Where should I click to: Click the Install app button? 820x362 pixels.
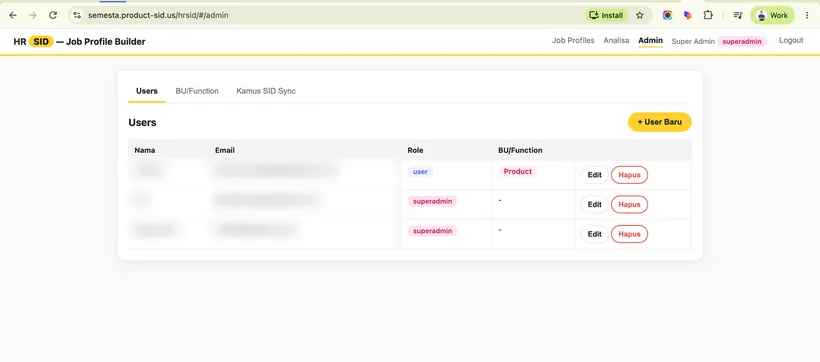pos(606,15)
